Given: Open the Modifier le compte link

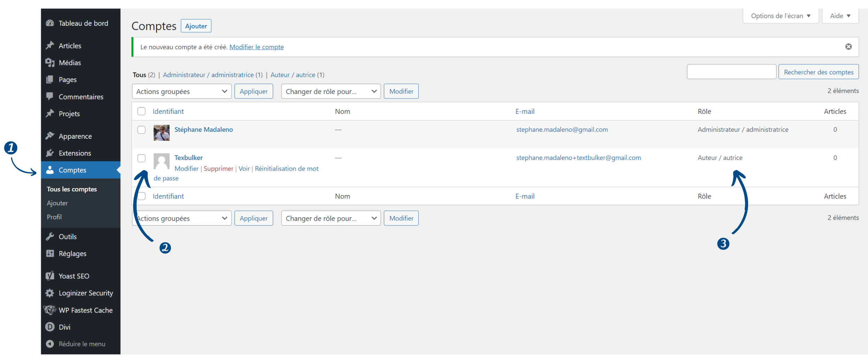Looking at the screenshot, I should point(257,47).
